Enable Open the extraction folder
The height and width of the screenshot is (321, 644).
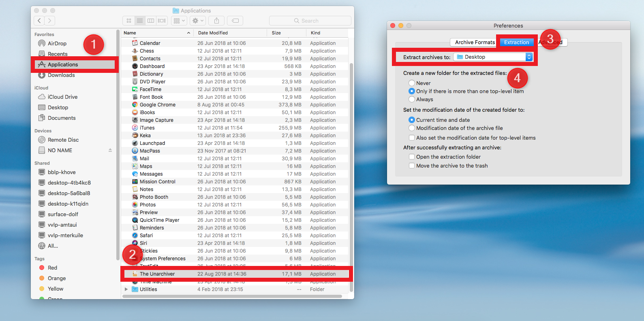(x=412, y=157)
